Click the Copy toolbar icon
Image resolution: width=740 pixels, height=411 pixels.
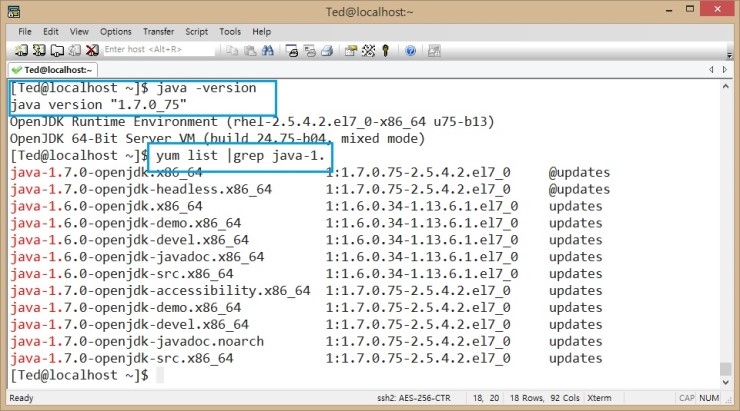tap(232, 50)
